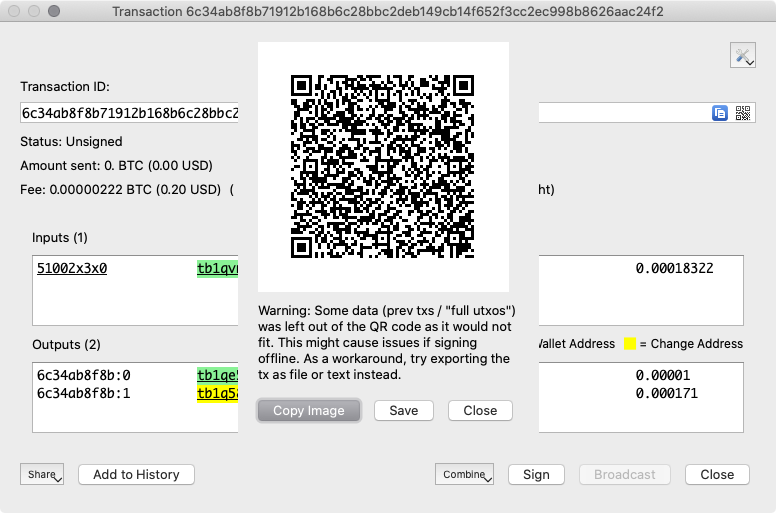Click Add to History
Image resolution: width=776 pixels, height=513 pixels.
point(136,474)
